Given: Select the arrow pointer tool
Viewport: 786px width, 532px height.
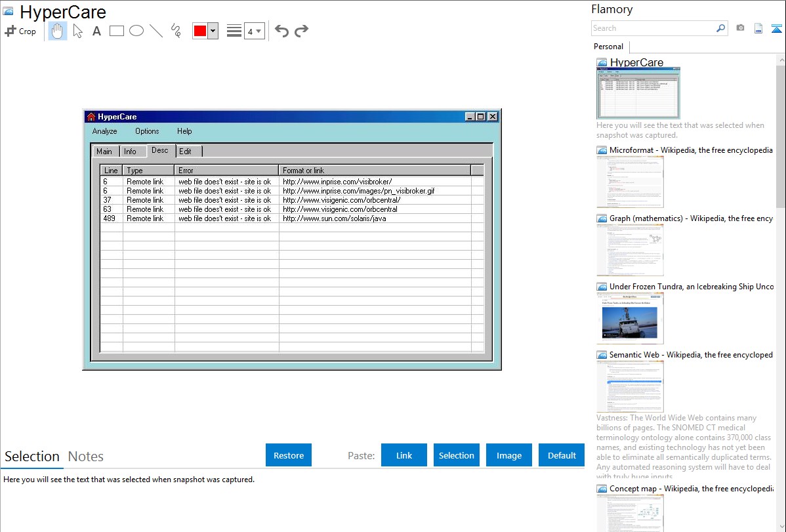Looking at the screenshot, I should (78, 31).
